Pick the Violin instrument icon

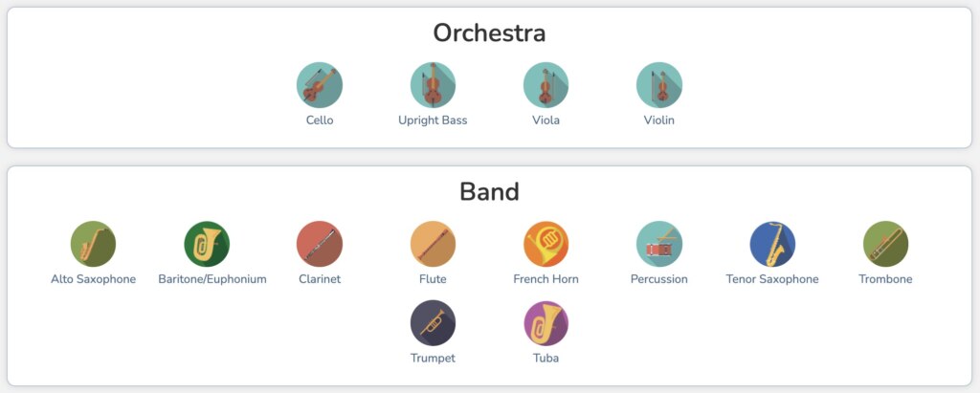click(658, 85)
